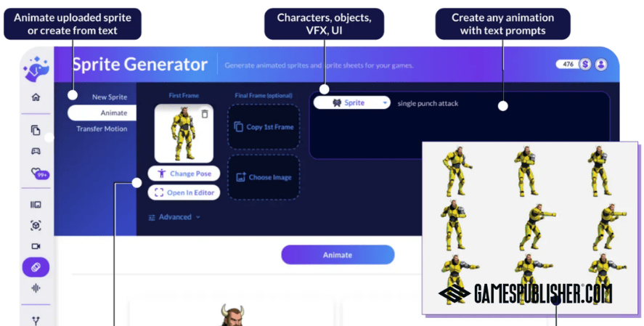Open favorites heart with 99+ badge
Viewport: 644px width, 326px height.
pyautogui.click(x=40, y=174)
